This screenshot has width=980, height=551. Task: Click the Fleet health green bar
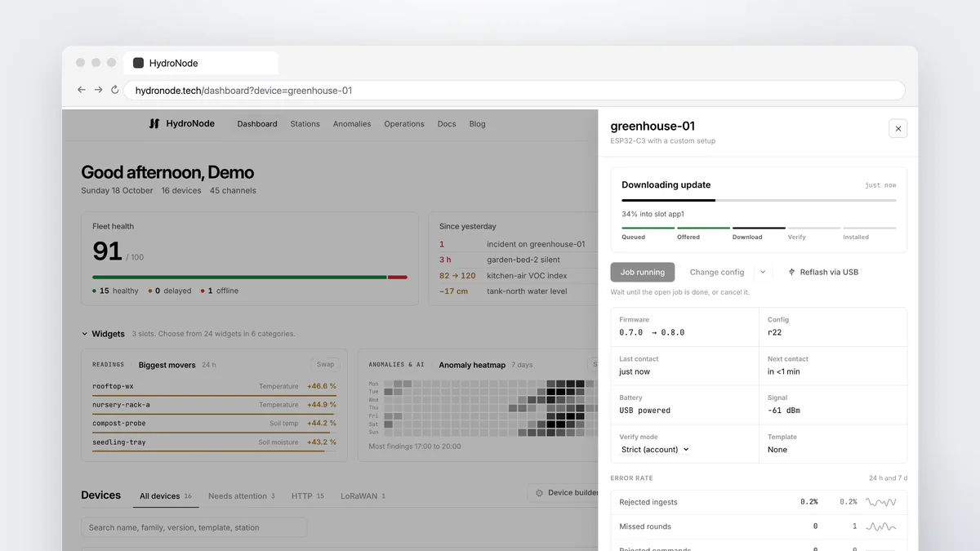click(239, 278)
